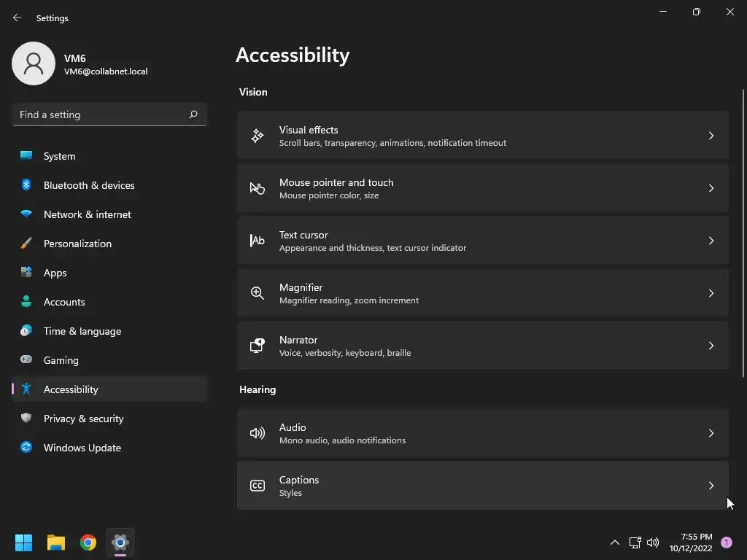747x560 pixels.
Task: Click the VM6 user account profile
Action: [80, 64]
